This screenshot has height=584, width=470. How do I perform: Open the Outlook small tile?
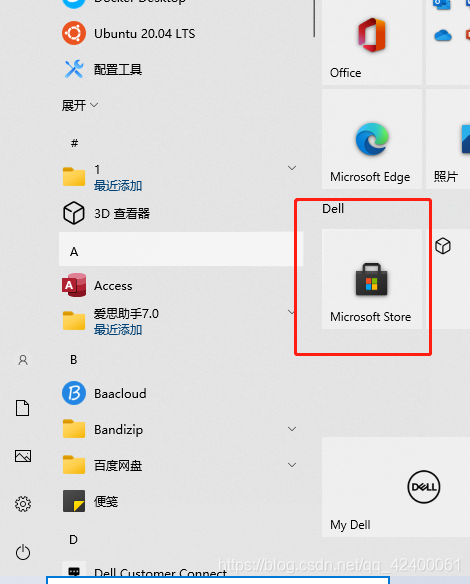coord(442,4)
